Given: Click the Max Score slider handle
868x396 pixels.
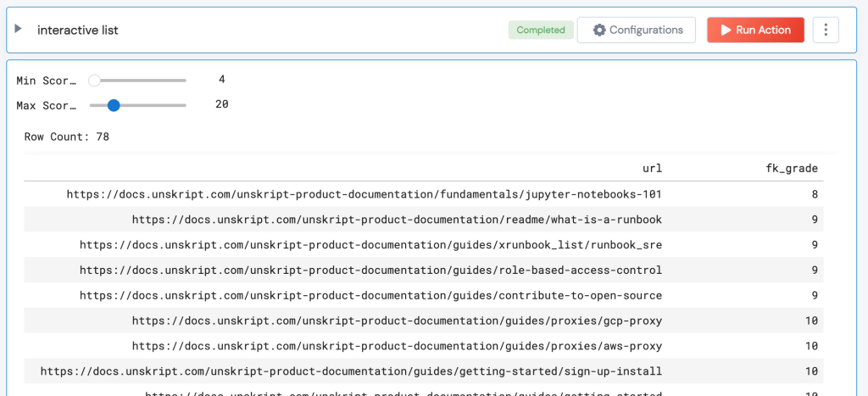Looking at the screenshot, I should [114, 105].
